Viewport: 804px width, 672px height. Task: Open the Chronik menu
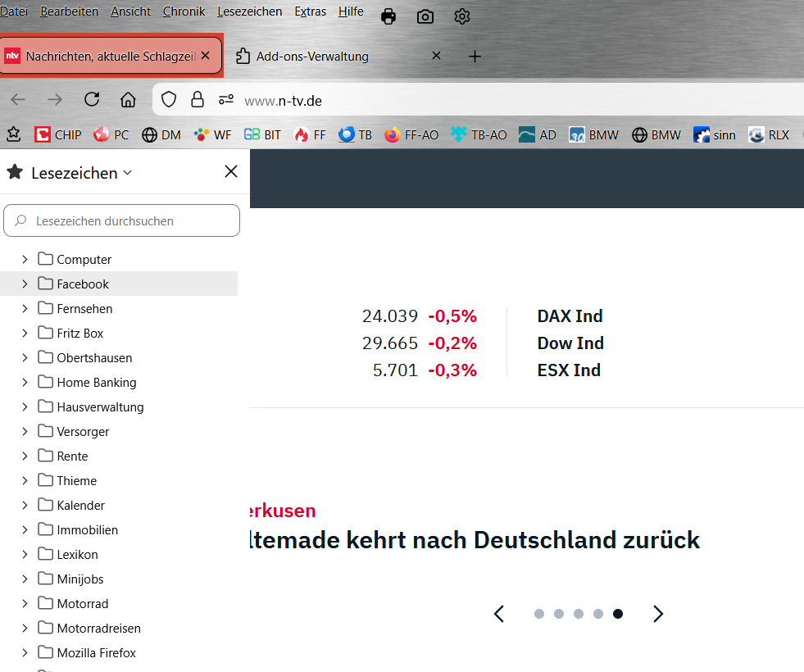184,11
